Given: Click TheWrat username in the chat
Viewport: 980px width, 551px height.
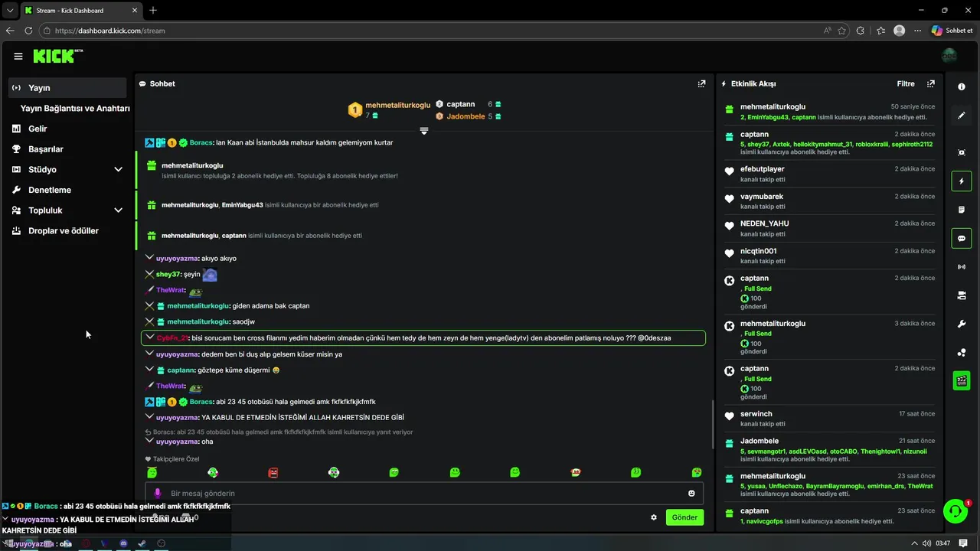Looking at the screenshot, I should 170,290.
